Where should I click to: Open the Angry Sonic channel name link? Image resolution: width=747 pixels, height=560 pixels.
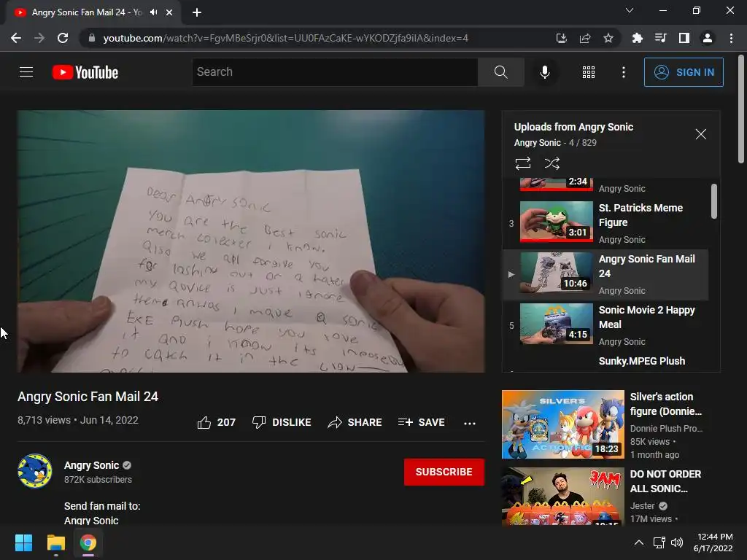pos(91,465)
